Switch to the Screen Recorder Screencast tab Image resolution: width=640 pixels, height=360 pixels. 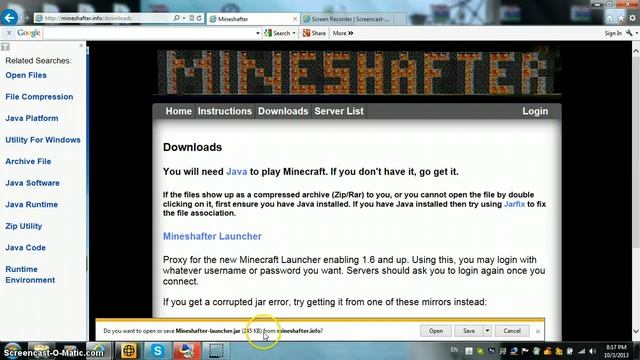(x=350, y=19)
